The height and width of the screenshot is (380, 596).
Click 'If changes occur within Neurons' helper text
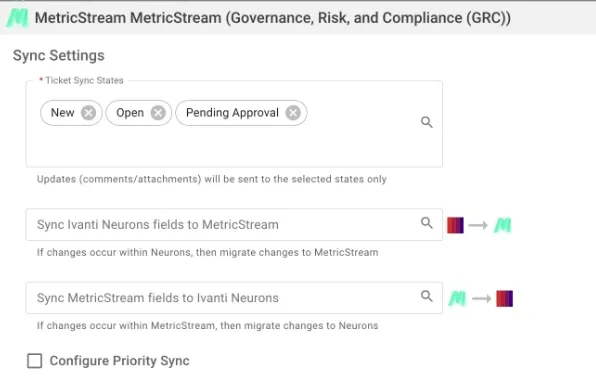click(x=208, y=252)
